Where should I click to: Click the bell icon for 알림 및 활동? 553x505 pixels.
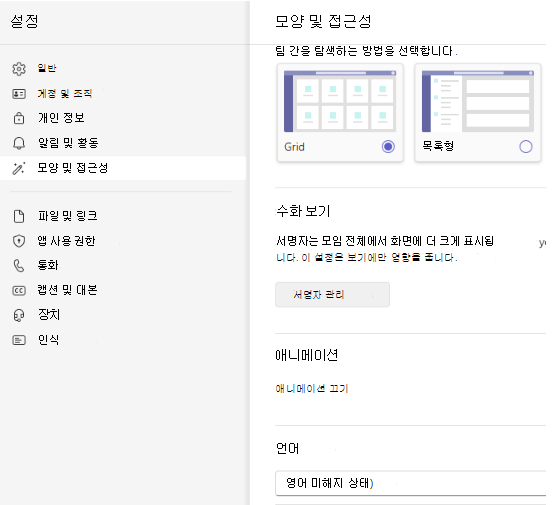(x=19, y=143)
